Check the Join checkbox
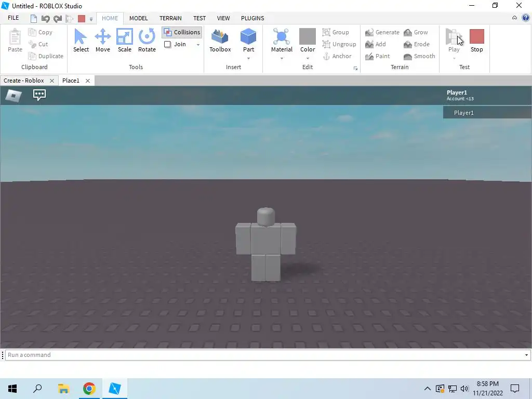The height and width of the screenshot is (399, 532). click(167, 44)
